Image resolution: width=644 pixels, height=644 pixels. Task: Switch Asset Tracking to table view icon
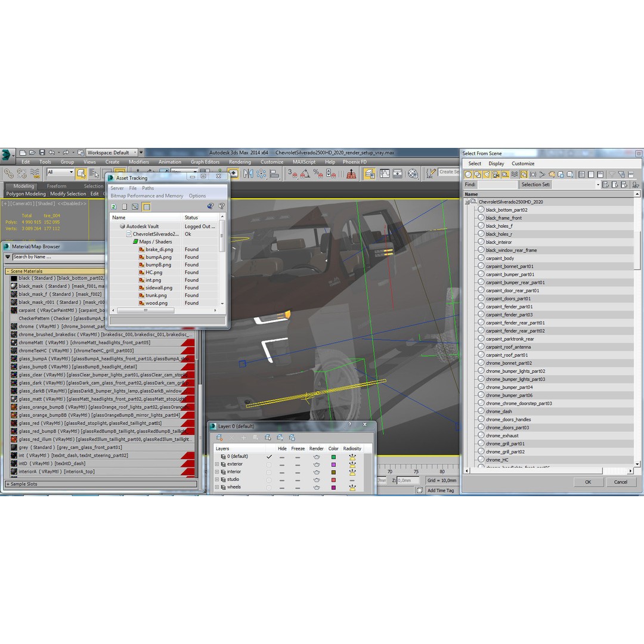(x=146, y=207)
